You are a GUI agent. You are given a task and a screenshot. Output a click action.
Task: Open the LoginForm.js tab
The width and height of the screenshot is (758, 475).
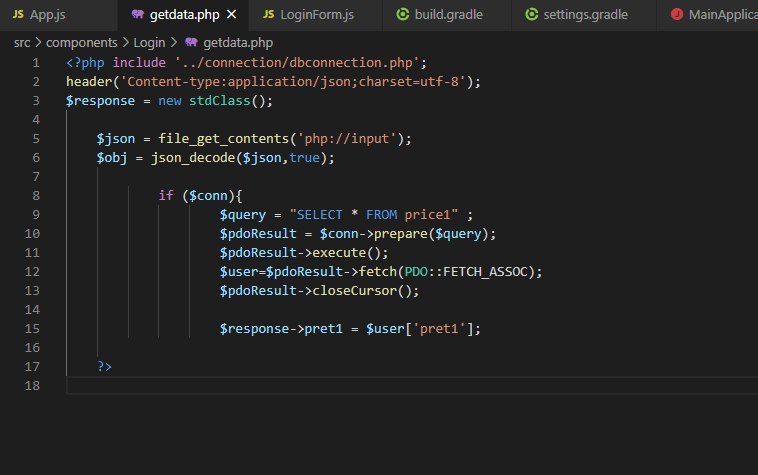click(x=316, y=14)
